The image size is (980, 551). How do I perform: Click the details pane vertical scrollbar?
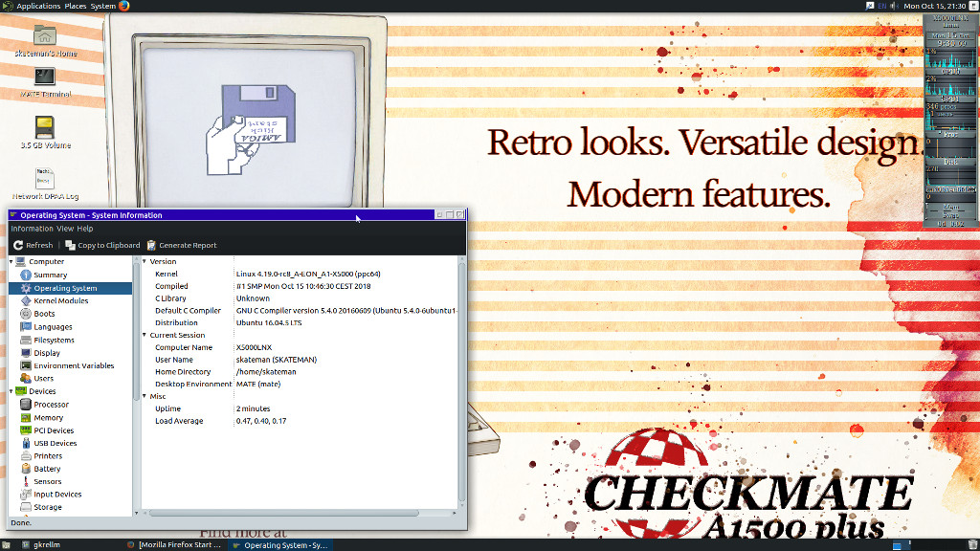click(x=462, y=381)
